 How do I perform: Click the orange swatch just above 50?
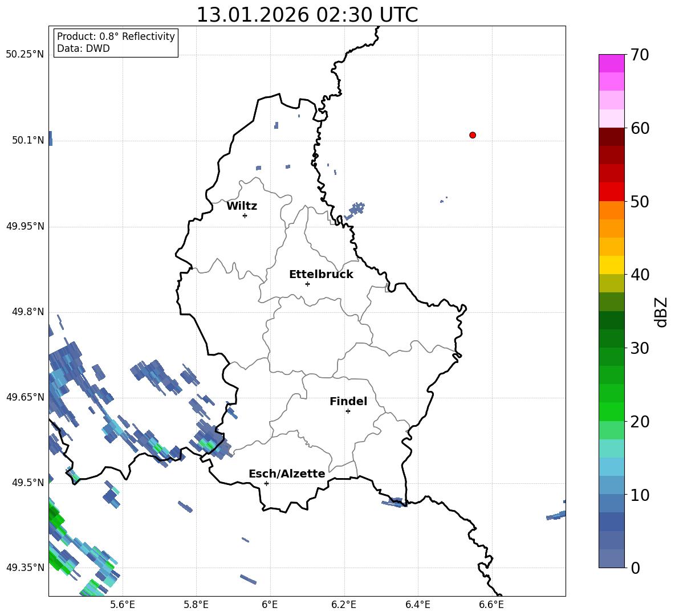[611, 210]
